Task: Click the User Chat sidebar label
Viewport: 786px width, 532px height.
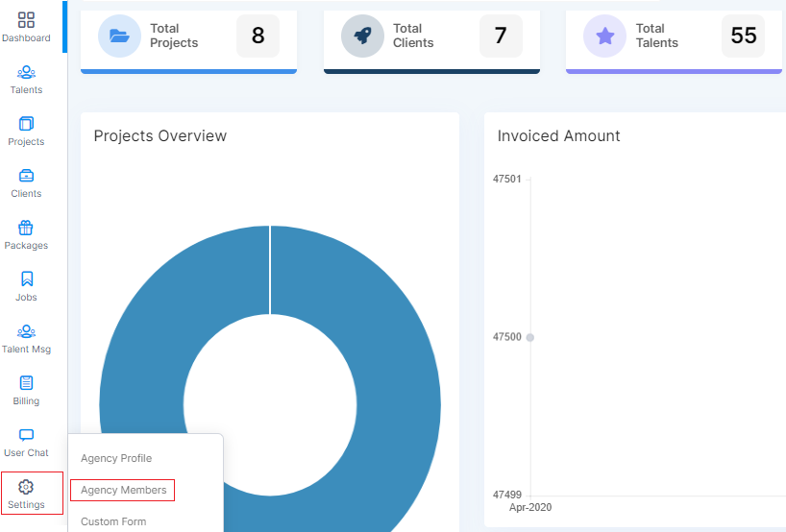Action: tap(26, 453)
